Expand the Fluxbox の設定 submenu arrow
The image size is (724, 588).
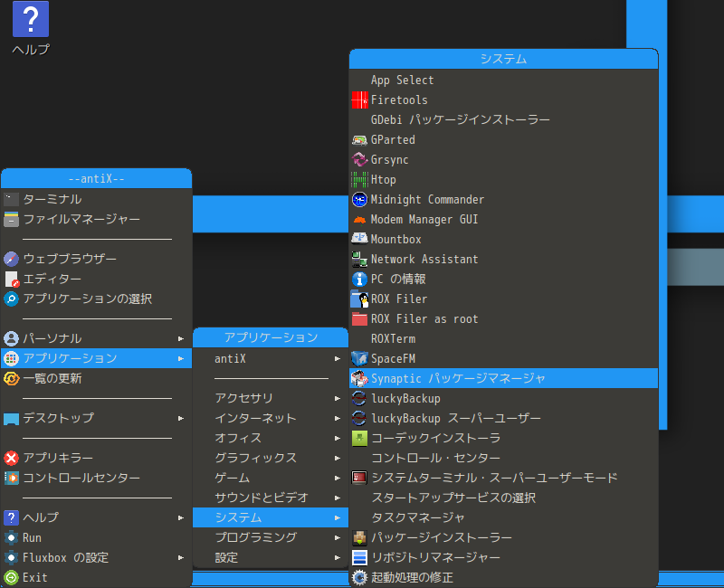point(181,557)
